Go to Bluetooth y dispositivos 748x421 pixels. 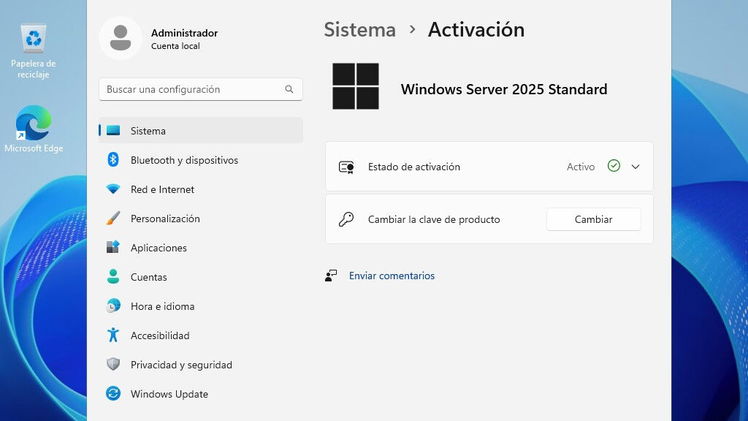click(200, 160)
